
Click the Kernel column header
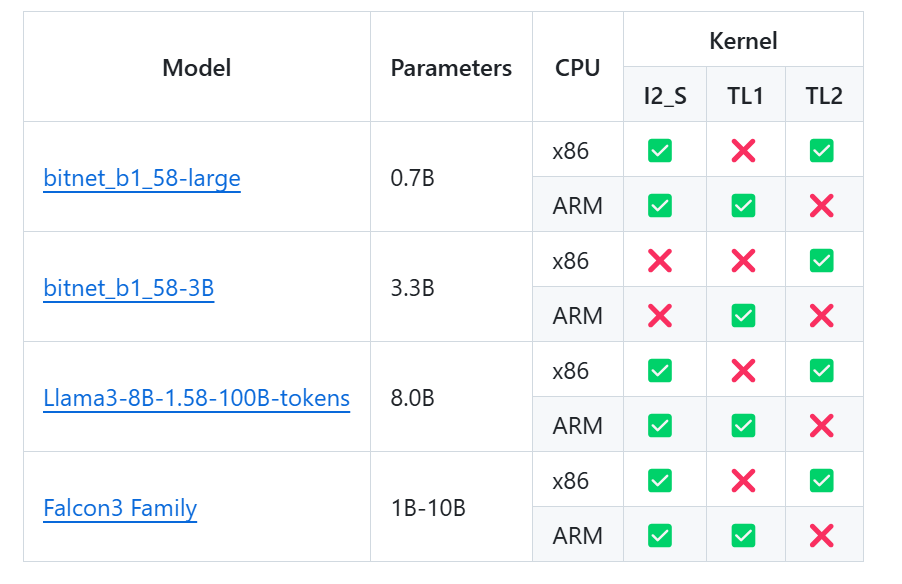(743, 41)
